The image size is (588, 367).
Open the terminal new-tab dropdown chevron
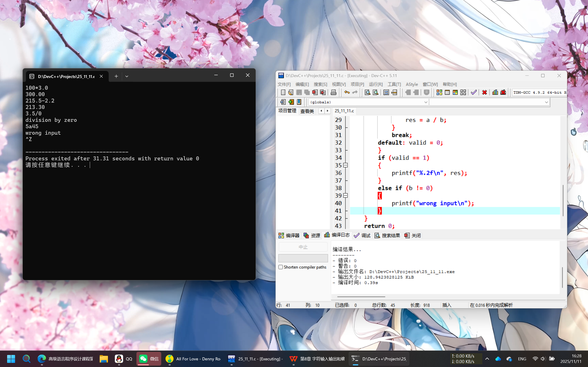(127, 76)
